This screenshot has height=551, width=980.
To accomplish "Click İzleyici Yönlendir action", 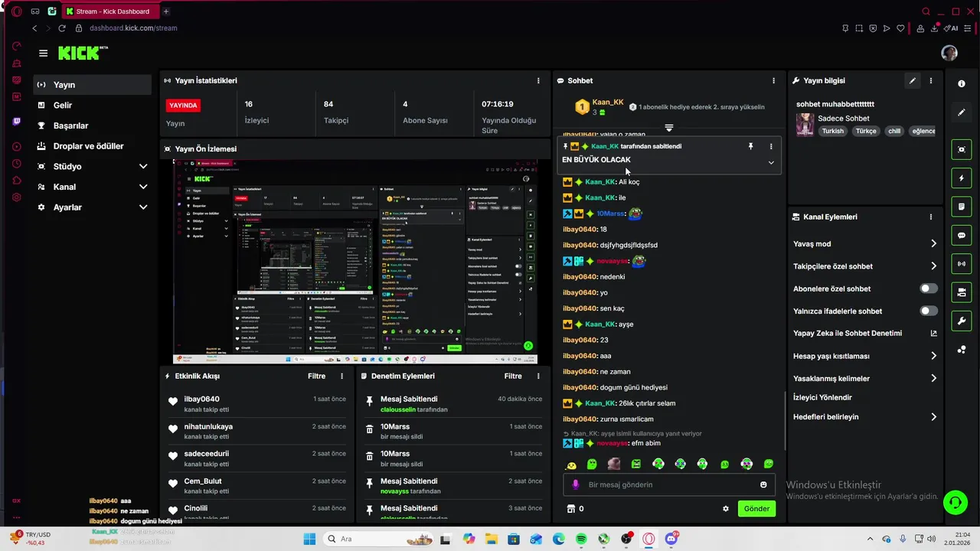I will click(x=822, y=397).
